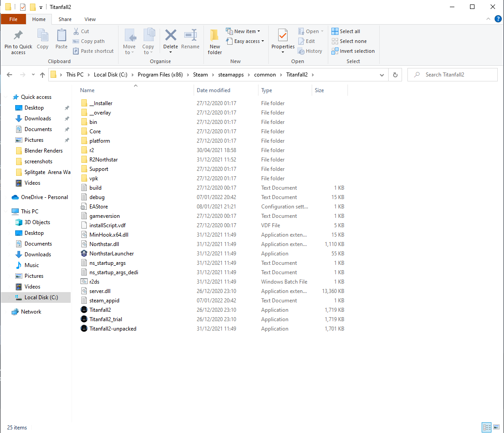Sort by Date modified column header
Viewport: 504px width, 433px height.
(x=226, y=90)
